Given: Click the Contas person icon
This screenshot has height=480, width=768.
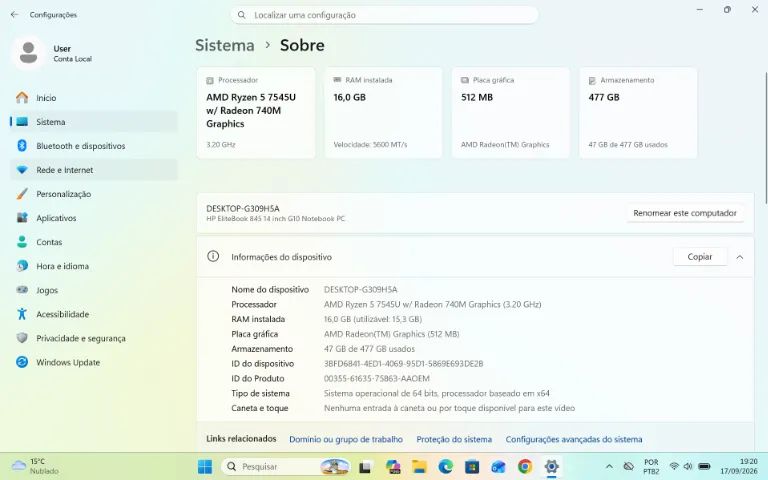Looking at the screenshot, I should 22,241.
